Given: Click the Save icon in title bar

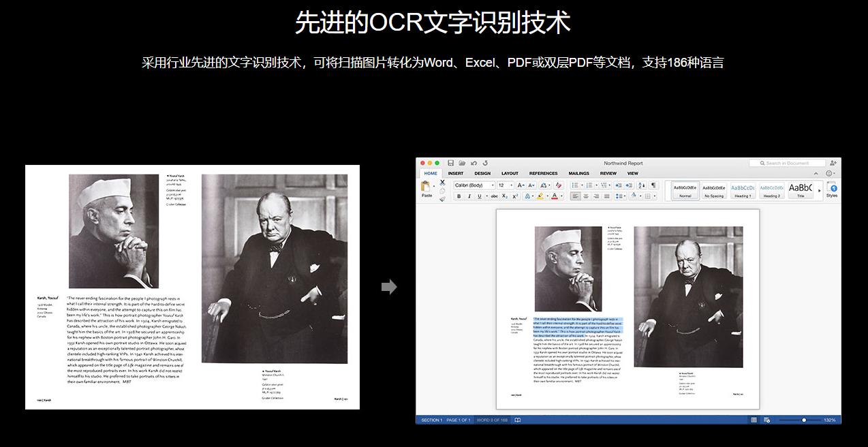Looking at the screenshot, I should click(451, 164).
